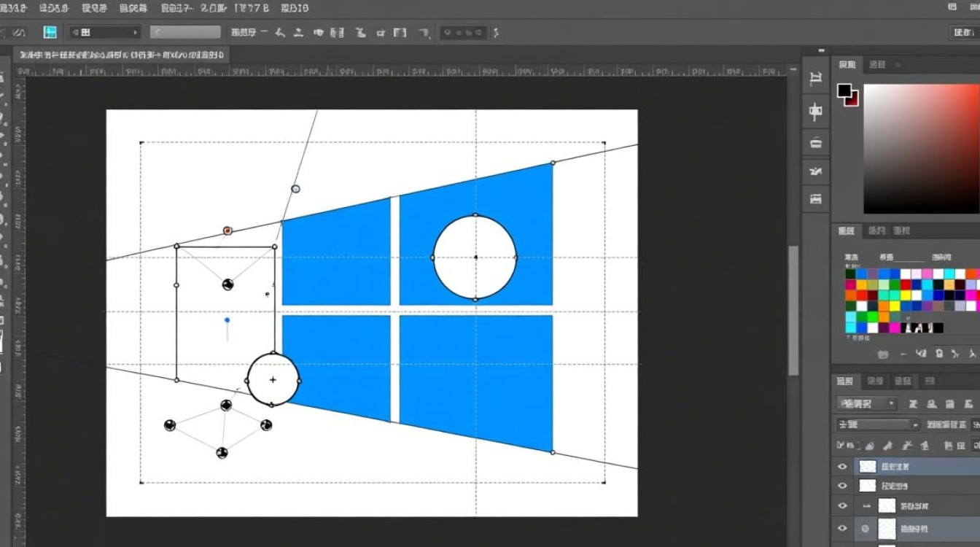Click the first icon in the swatches panel footer
980x547 pixels.
[883, 354]
